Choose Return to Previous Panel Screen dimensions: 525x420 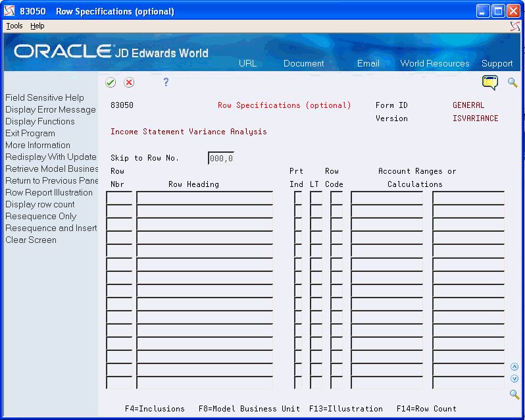click(x=51, y=180)
